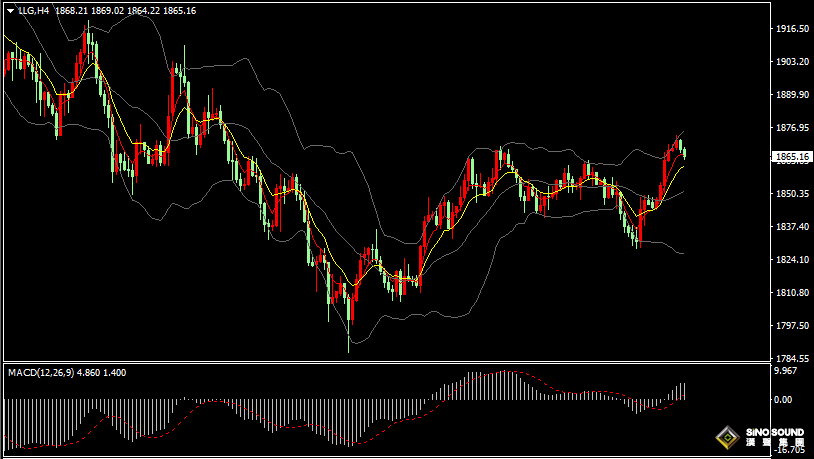Click the 1850.35 price axis label
Screen dimensions: 814x459
pos(791,194)
